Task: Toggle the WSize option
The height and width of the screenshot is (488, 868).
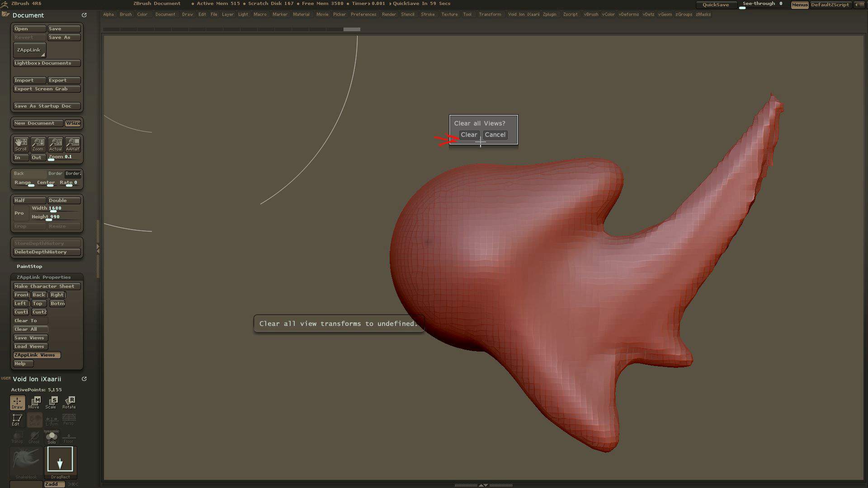Action: pyautogui.click(x=73, y=123)
